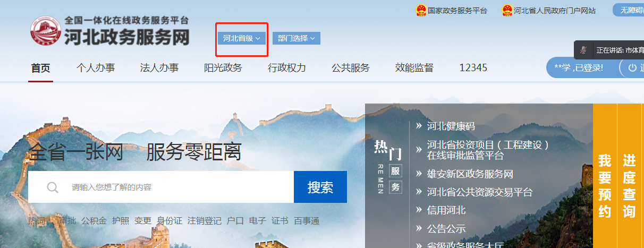Screen dimensions: 644x248
Task: Select the 公共服务 menu item
Action: pyautogui.click(x=351, y=68)
